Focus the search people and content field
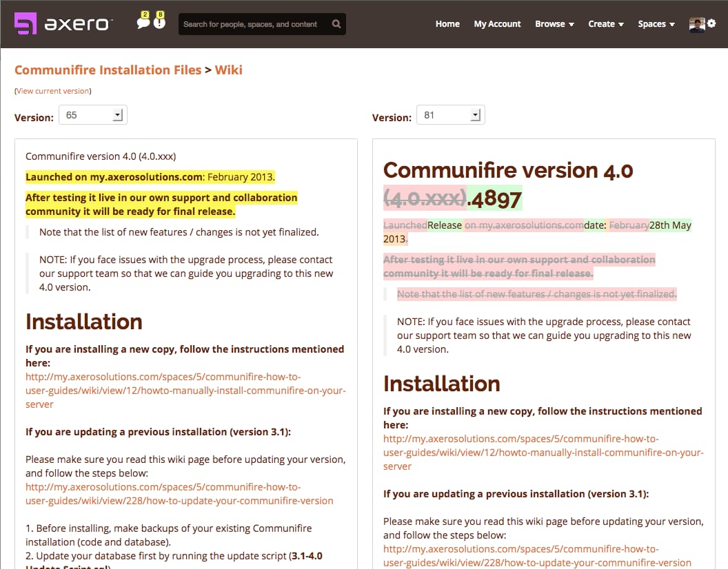The width and height of the screenshot is (728, 569). pyautogui.click(x=262, y=24)
